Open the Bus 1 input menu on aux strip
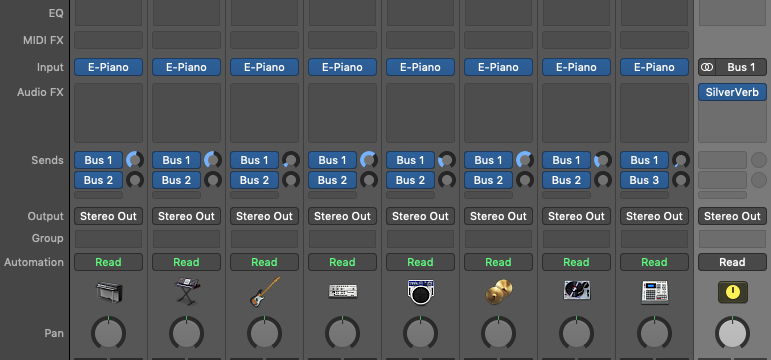 coord(741,67)
